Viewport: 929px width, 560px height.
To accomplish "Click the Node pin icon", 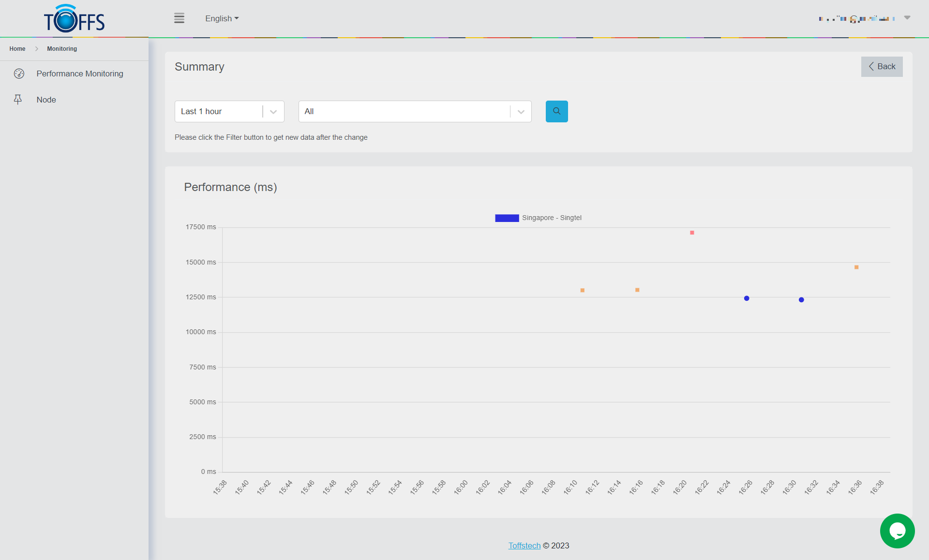I will pos(18,100).
